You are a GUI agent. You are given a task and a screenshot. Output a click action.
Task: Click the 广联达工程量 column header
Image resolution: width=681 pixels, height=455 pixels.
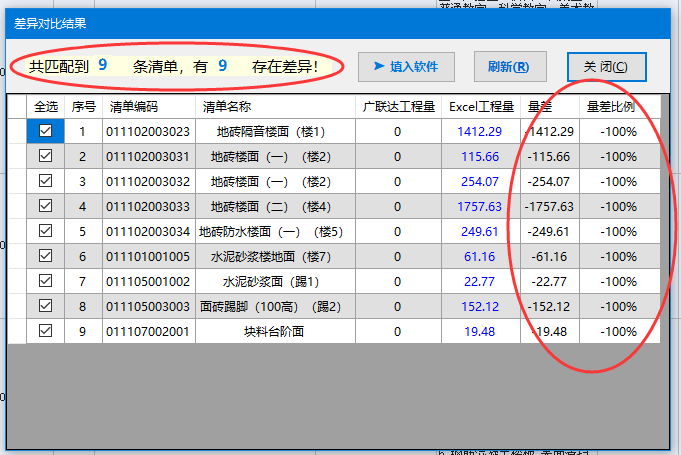click(x=397, y=106)
